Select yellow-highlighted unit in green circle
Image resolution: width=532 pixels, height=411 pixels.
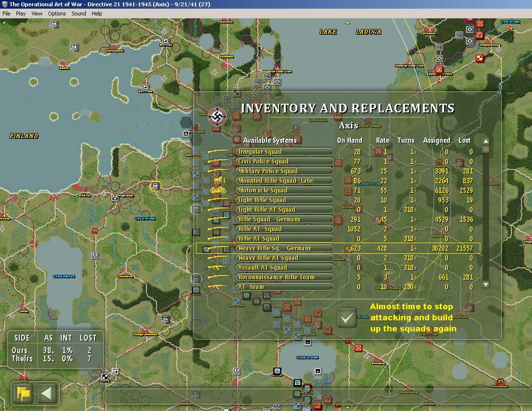point(155,186)
